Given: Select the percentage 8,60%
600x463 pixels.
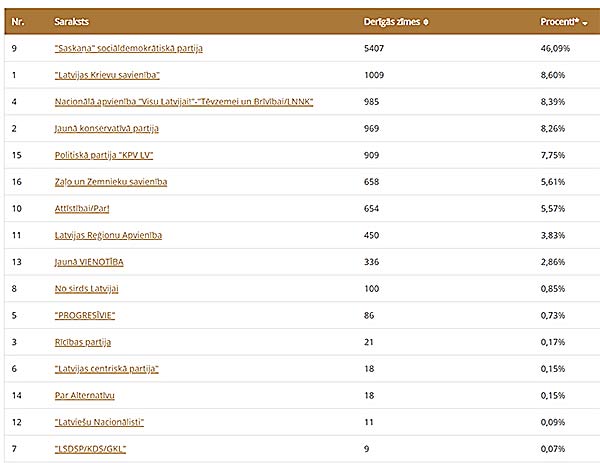Looking at the screenshot, I should pos(553,75).
